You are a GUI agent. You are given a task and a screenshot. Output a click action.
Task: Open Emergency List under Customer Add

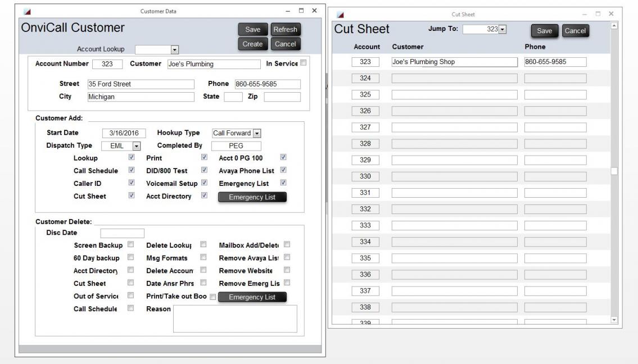(252, 197)
